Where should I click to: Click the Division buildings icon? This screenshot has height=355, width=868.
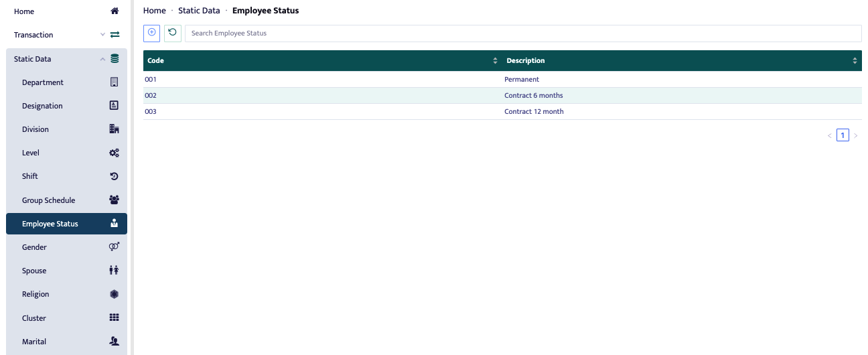114,129
